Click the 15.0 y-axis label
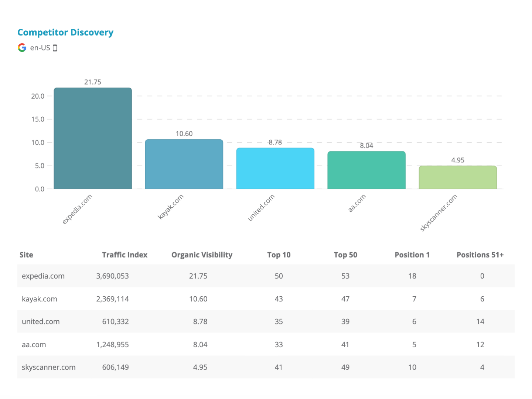 (x=38, y=119)
